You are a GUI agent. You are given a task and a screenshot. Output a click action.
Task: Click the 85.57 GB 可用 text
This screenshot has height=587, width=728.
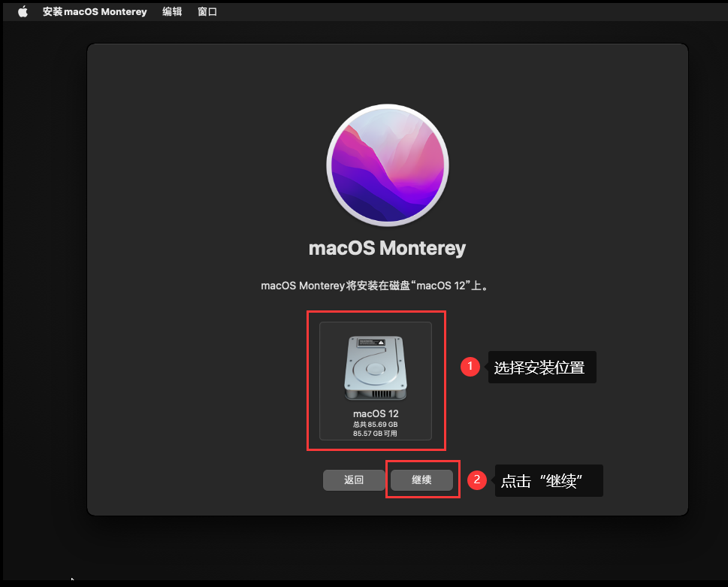pyautogui.click(x=375, y=433)
